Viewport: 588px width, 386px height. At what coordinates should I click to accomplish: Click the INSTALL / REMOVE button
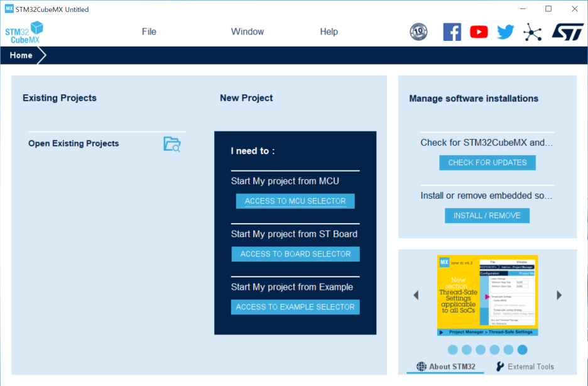click(487, 216)
